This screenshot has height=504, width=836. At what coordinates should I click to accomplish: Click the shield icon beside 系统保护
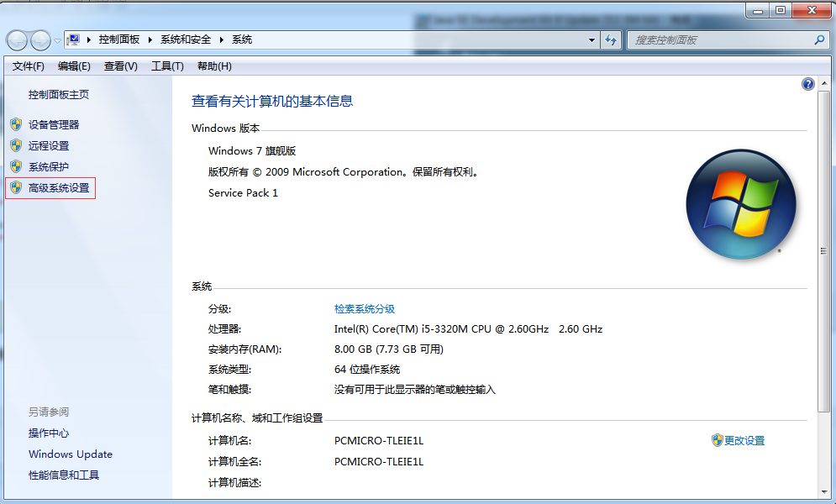[16, 167]
